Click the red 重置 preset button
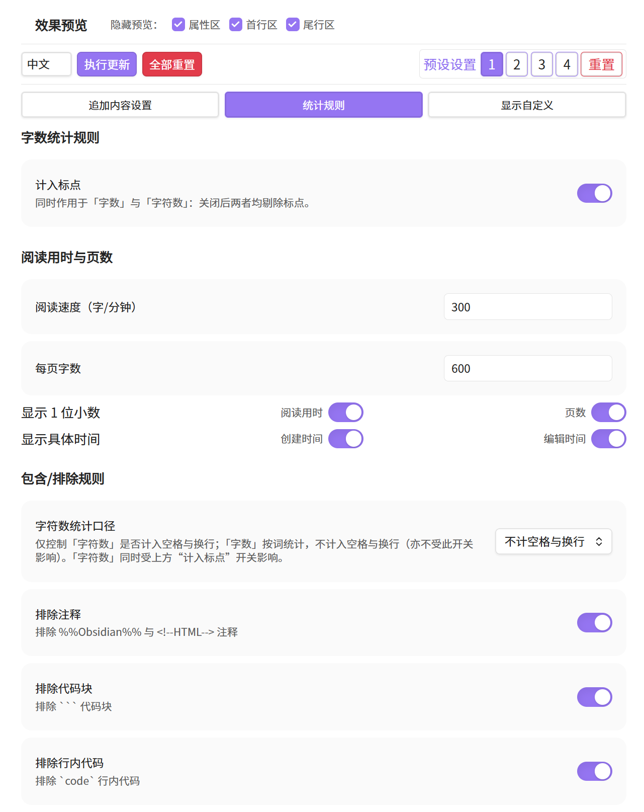644x812 pixels. (601, 64)
